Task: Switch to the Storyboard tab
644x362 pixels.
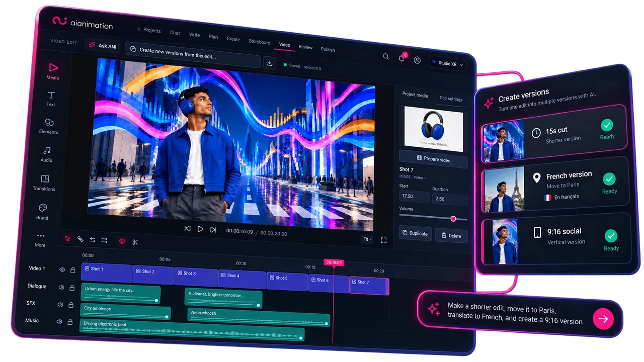Action: 260,42
